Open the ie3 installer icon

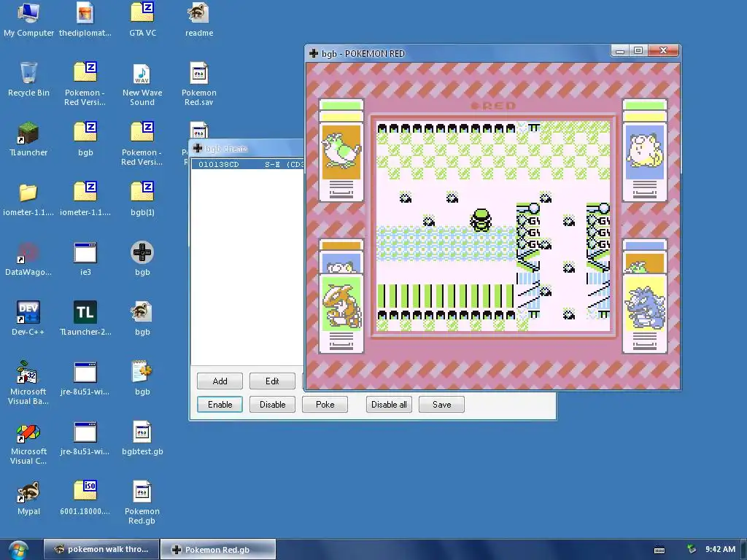coord(85,259)
